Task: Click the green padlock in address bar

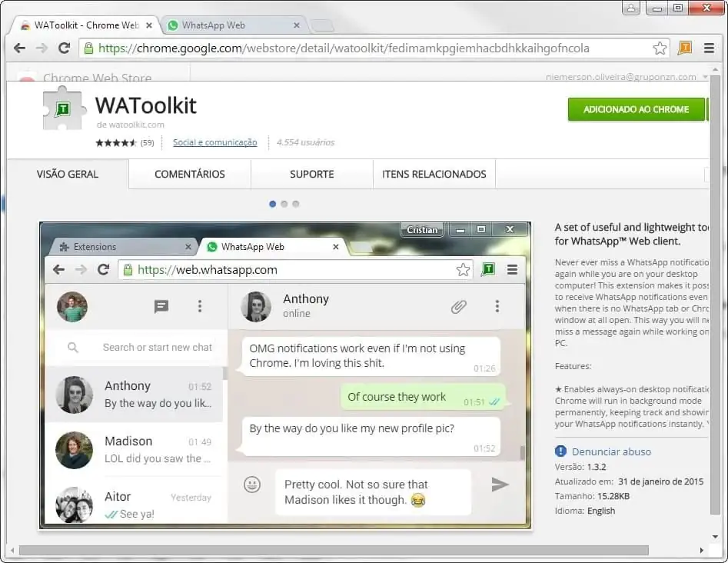Action: pyautogui.click(x=88, y=48)
